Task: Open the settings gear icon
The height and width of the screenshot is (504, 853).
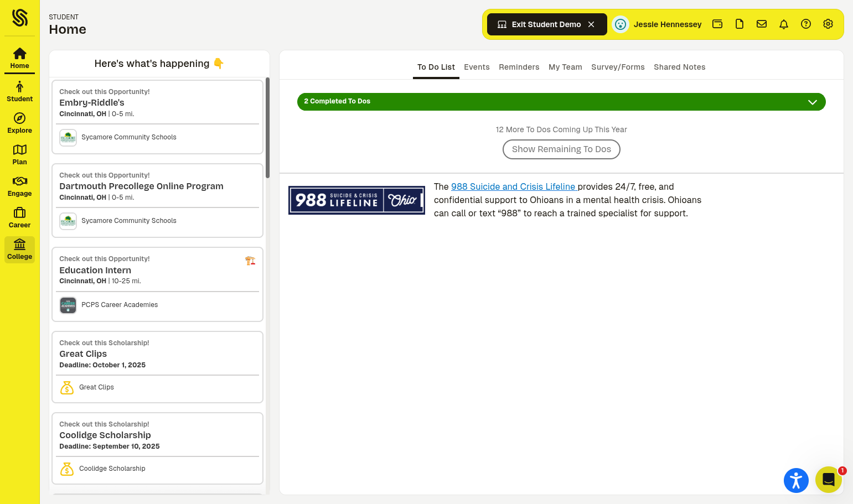Action: (x=828, y=24)
